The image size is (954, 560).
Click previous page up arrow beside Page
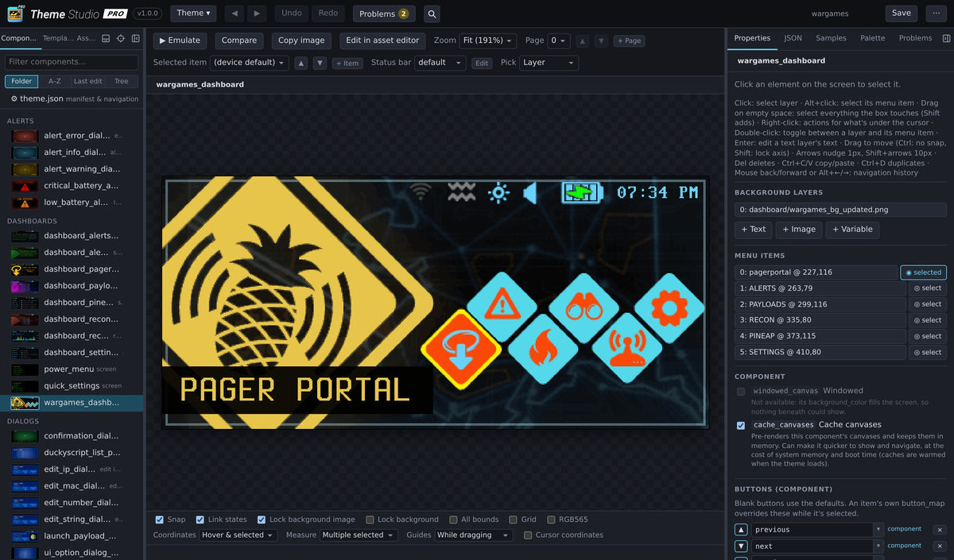click(582, 41)
